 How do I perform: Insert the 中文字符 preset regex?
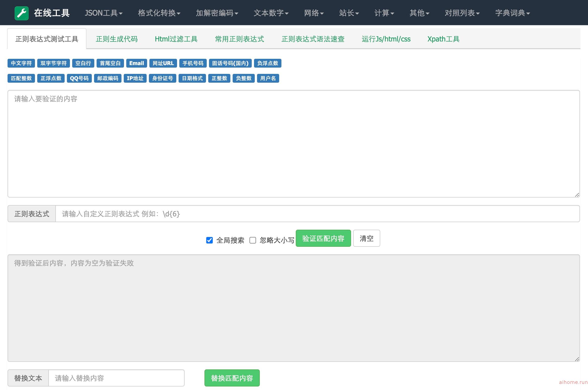pos(21,63)
